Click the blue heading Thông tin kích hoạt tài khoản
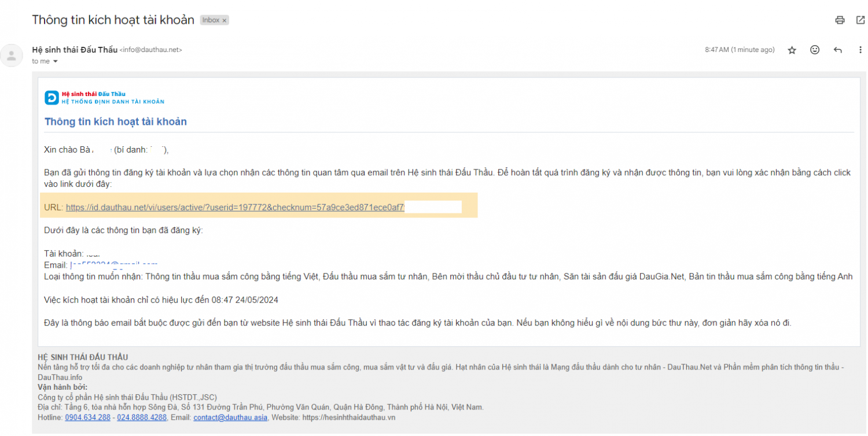Image resolution: width=868 pixels, height=436 pixels. click(116, 122)
